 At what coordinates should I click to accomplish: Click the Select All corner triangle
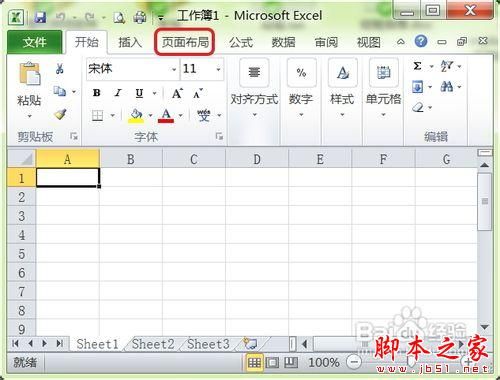click(x=21, y=159)
